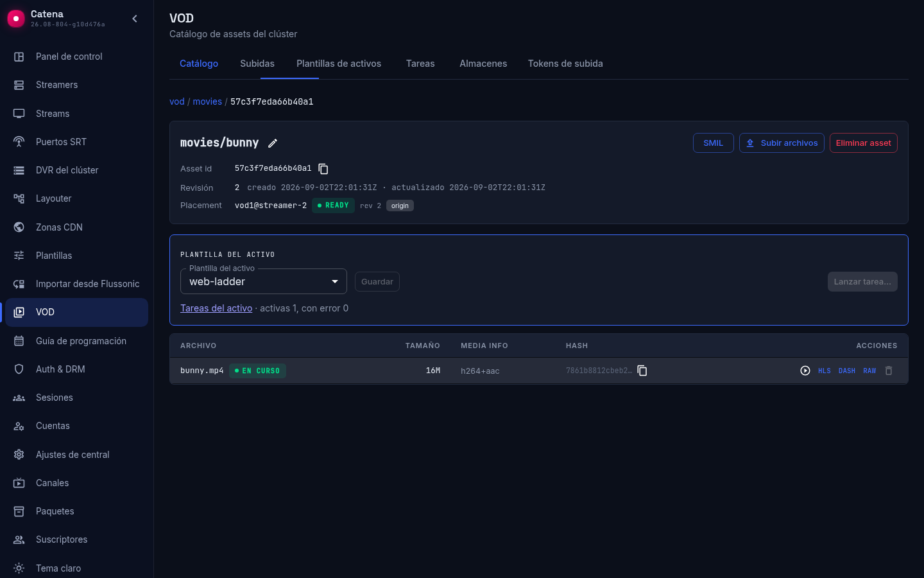Open the Sesiones people icon

pyautogui.click(x=19, y=398)
